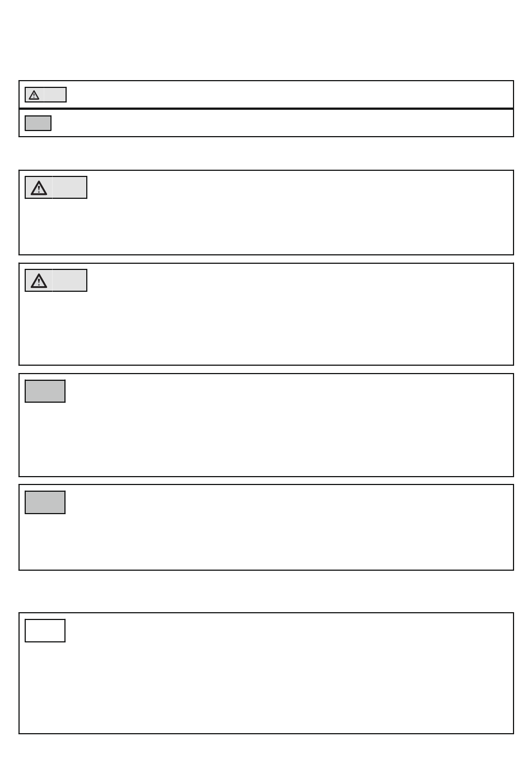The height and width of the screenshot is (769, 532).
Task: Click the empty area of the top legend row
Action: (x=290, y=95)
